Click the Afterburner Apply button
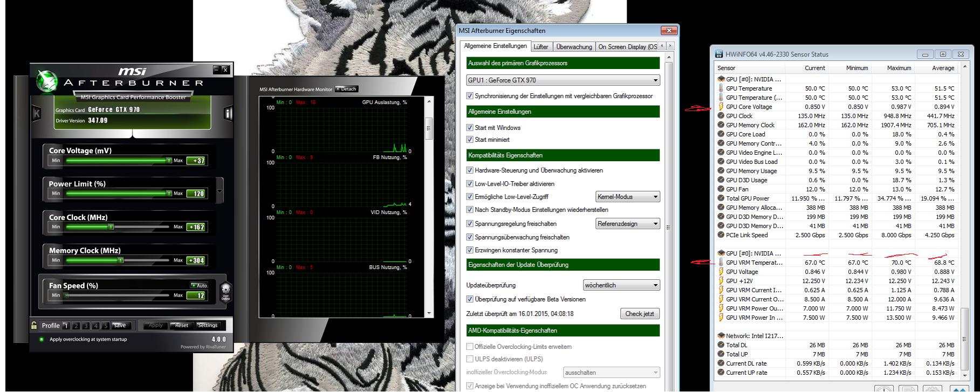 tap(155, 326)
